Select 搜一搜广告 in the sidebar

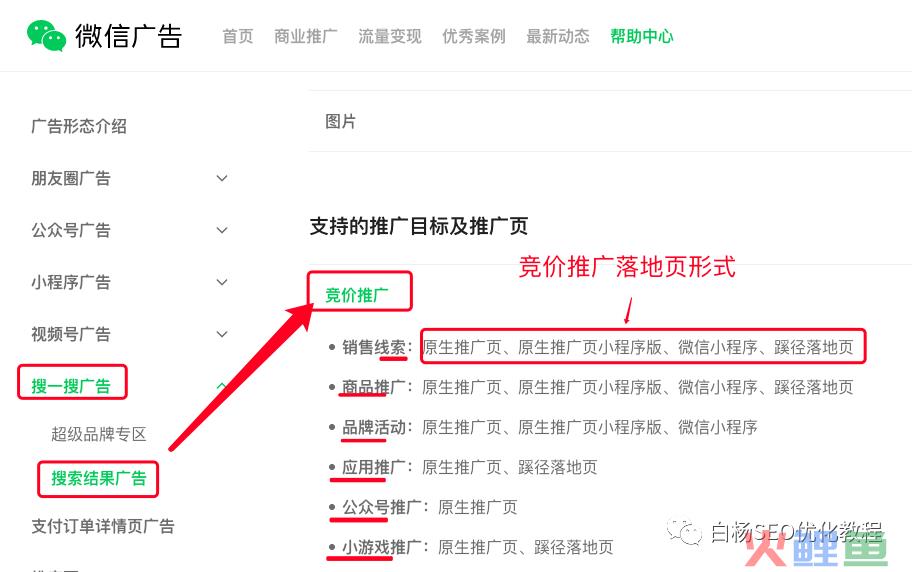coord(71,386)
